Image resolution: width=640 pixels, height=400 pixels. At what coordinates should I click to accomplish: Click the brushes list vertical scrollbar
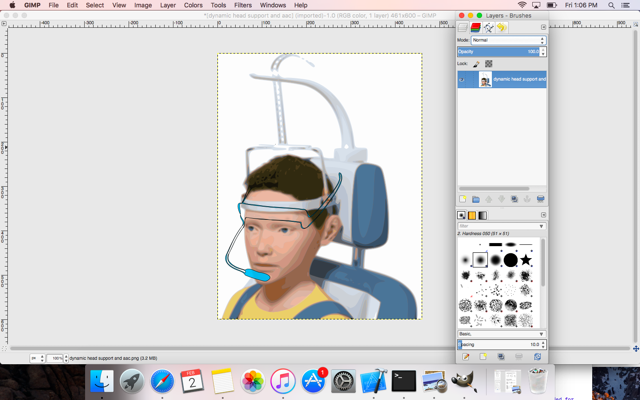[543, 263]
